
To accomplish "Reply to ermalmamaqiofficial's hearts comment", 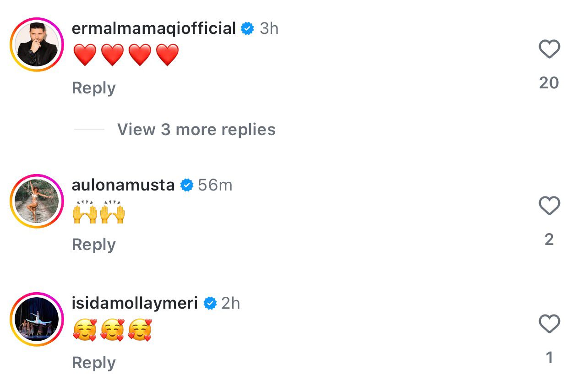I will coord(93,88).
